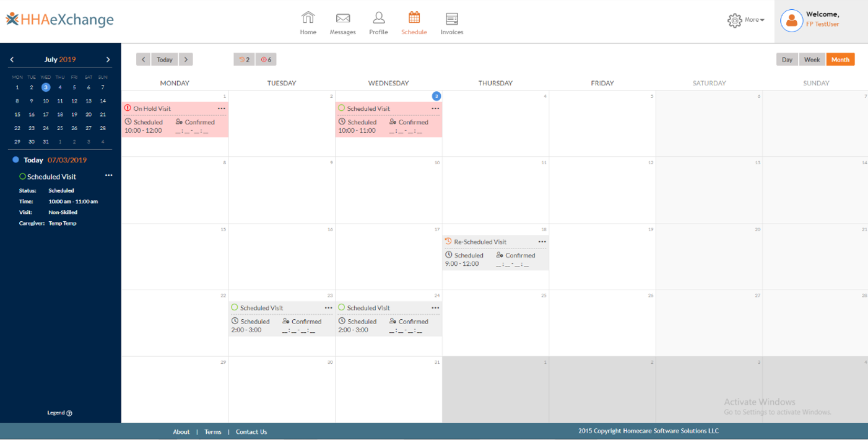Click the Today button
868x440 pixels.
point(165,59)
